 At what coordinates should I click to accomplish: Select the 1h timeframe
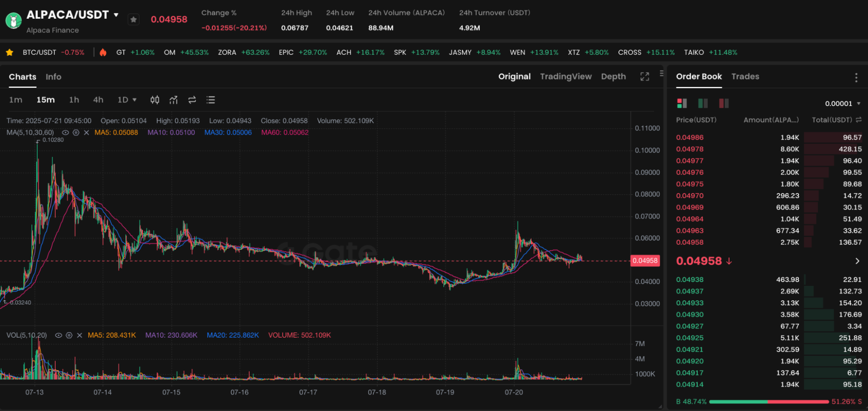(x=74, y=100)
